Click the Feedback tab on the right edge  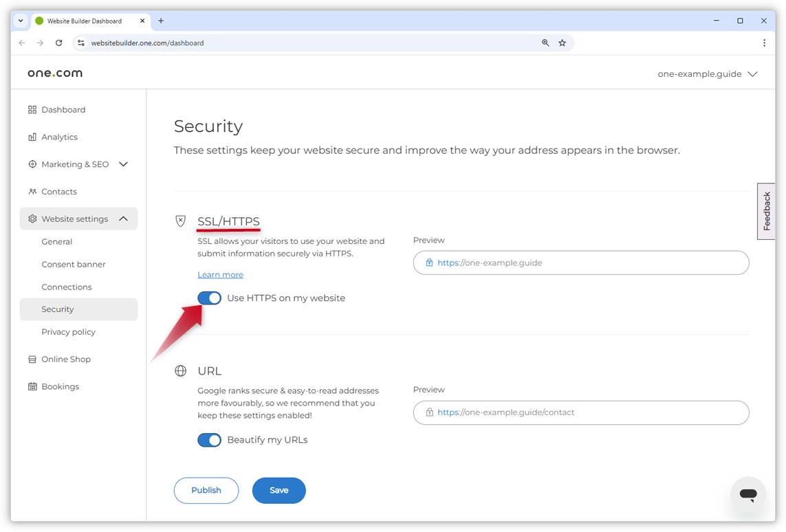(x=766, y=211)
